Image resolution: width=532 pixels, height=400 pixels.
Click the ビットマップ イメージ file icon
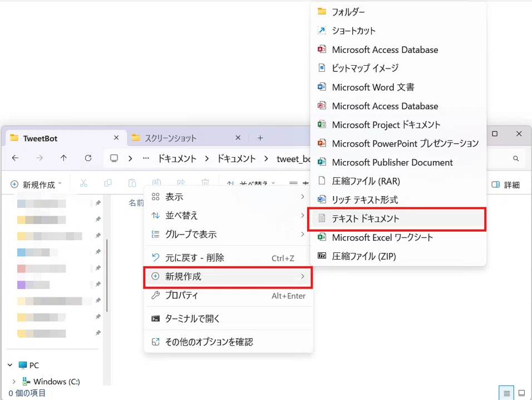click(322, 68)
